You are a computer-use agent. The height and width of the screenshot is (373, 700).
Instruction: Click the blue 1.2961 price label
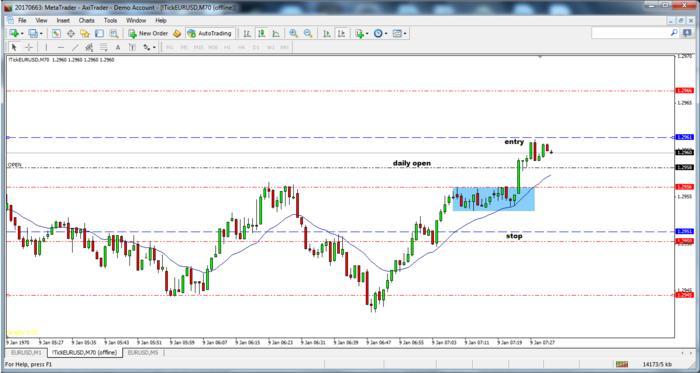(x=685, y=137)
